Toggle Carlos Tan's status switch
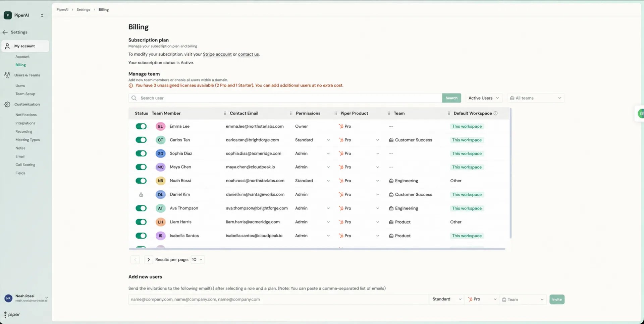The width and height of the screenshot is (644, 324). (x=141, y=140)
